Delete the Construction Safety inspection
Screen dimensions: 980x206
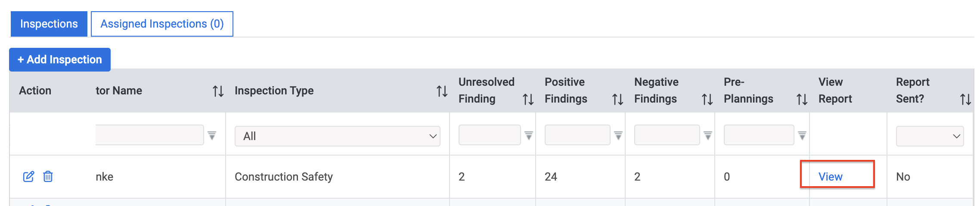48,177
